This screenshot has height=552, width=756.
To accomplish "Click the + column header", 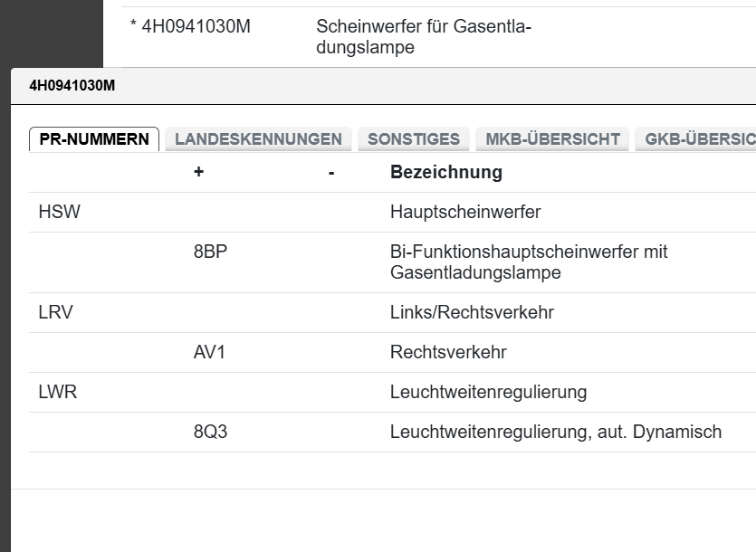I will 197,172.
